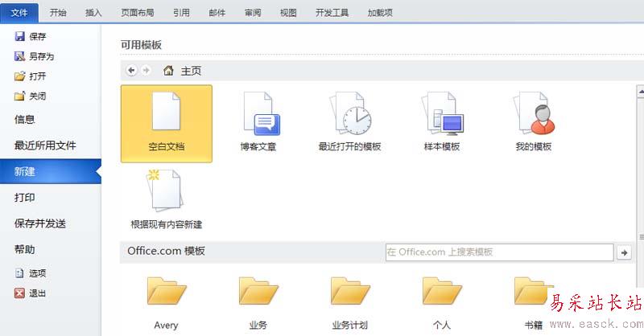Open the 邮件 ribbon tab

(x=217, y=13)
